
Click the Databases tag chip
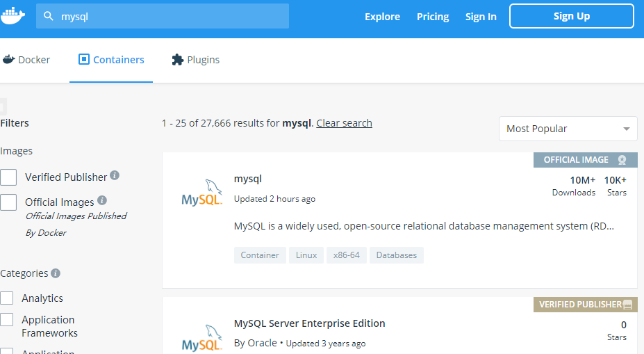click(x=397, y=255)
